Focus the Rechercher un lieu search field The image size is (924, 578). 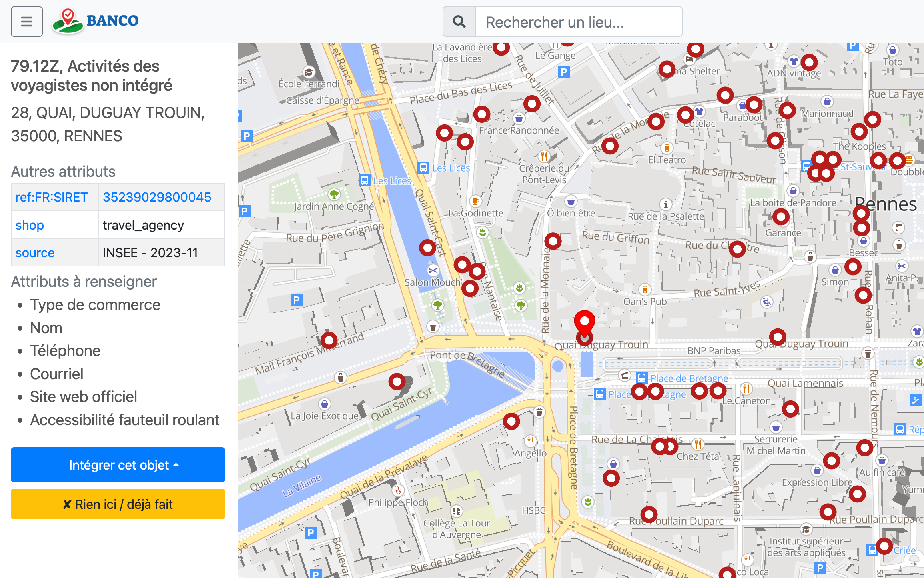click(579, 22)
